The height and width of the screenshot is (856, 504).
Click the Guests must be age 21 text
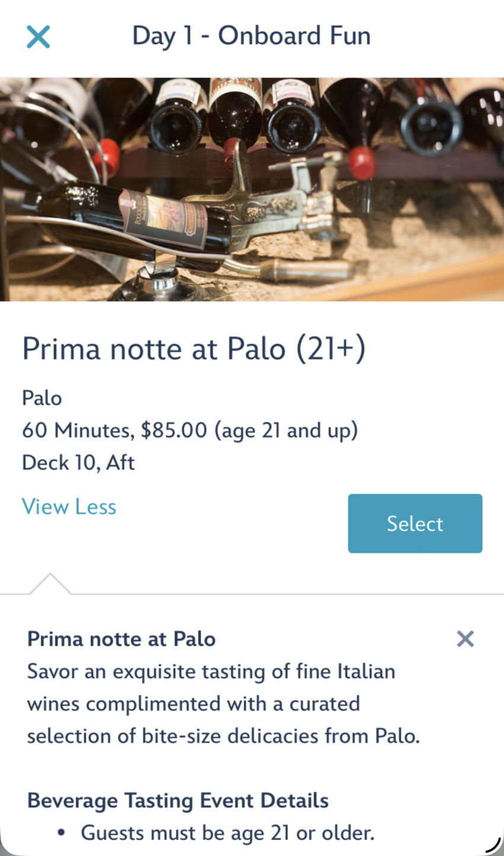pos(228,833)
